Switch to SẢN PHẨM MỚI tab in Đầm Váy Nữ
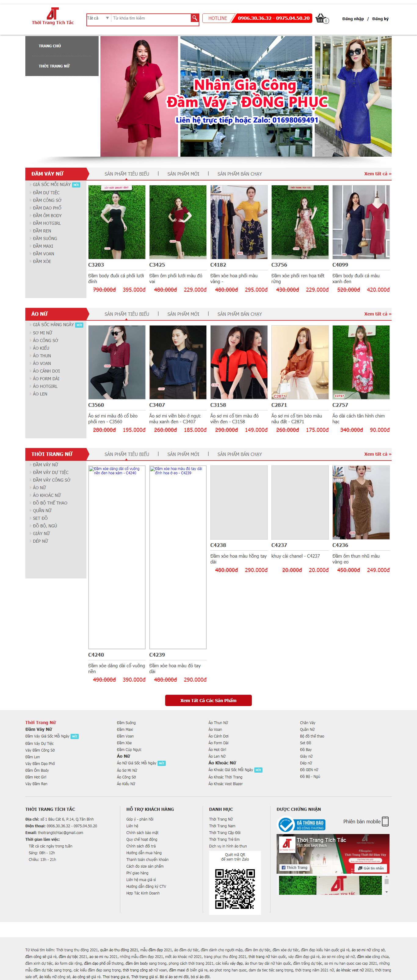Screen dimensions: 417x980 (183, 174)
